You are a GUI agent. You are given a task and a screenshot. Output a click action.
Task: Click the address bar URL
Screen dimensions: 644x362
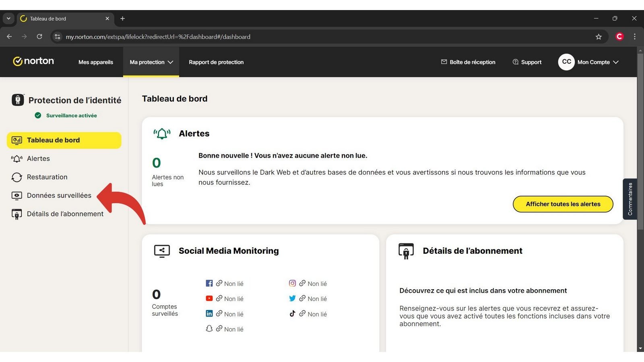(158, 37)
